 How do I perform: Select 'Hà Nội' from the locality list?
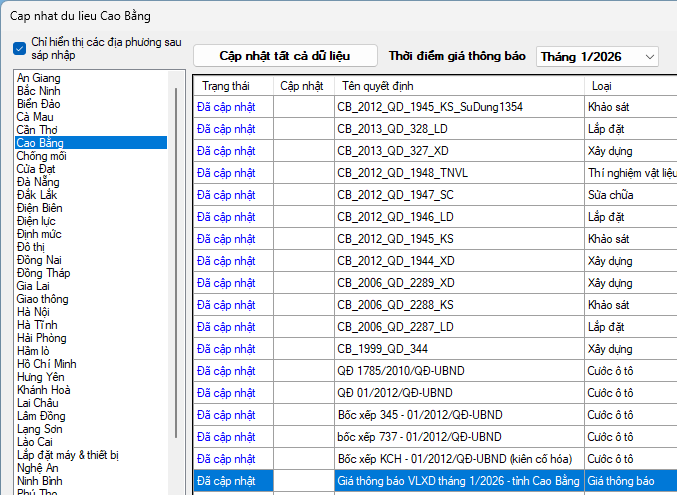[36, 311]
